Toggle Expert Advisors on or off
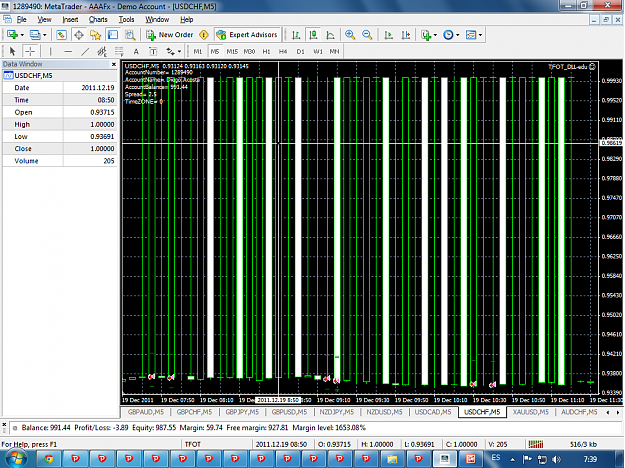625x468 pixels. pyautogui.click(x=247, y=35)
